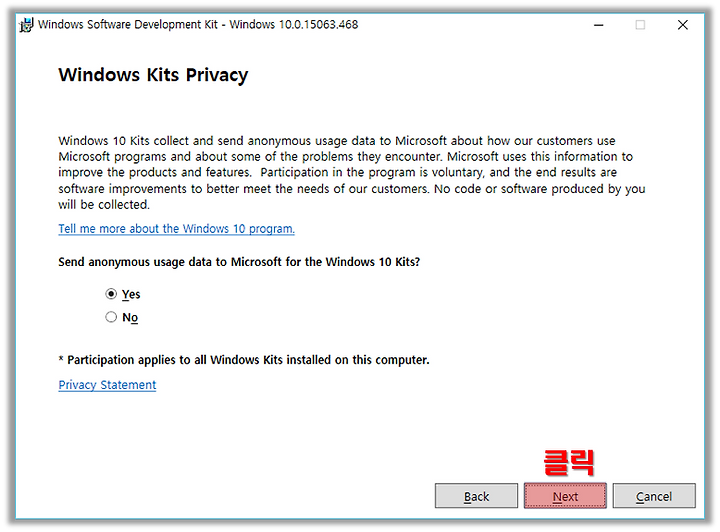Viewport: 720px width, 532px height.
Task: Click the window title text showing version 10.0.15063.468
Action: pyautogui.click(x=198, y=25)
